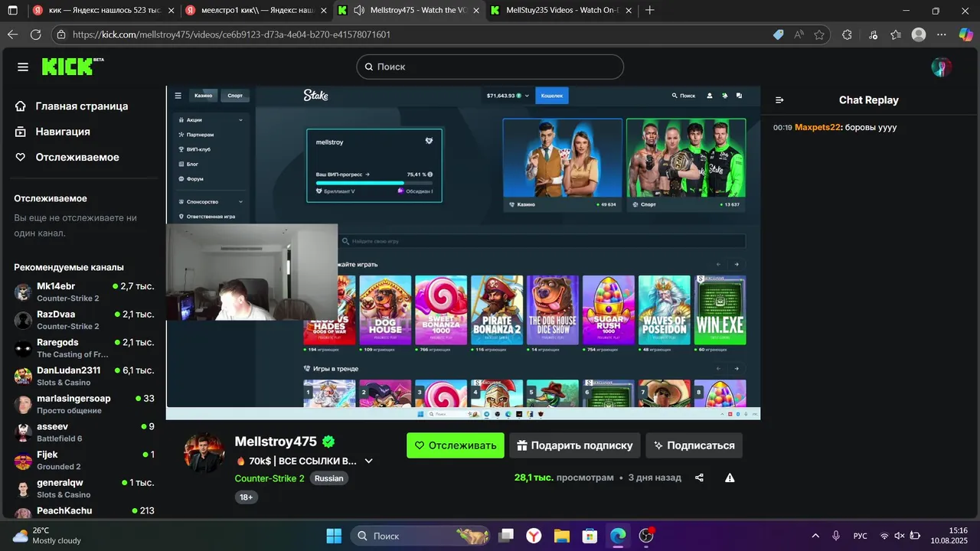
Task: Click the Chat Replay collapse icon
Action: 779,100
